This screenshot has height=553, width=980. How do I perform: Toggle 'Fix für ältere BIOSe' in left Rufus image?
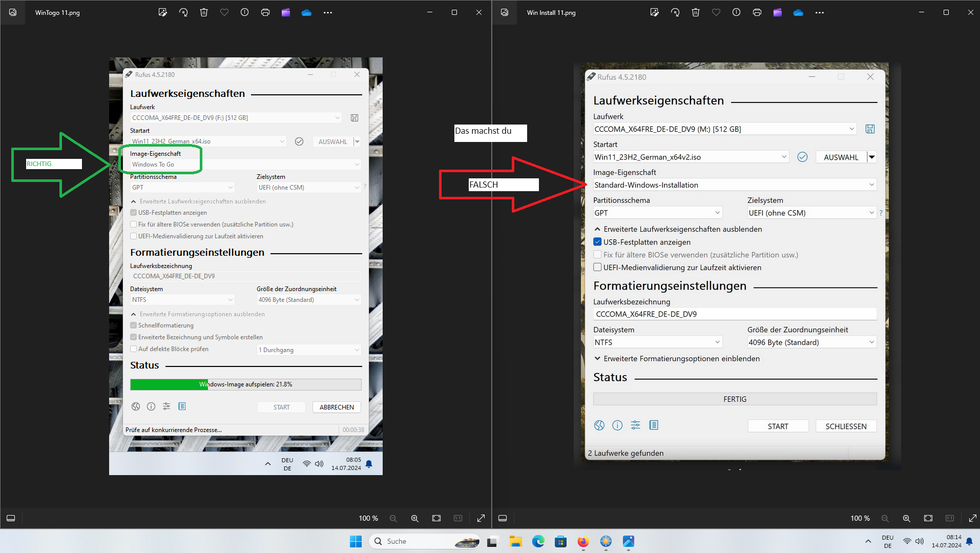[x=133, y=224]
